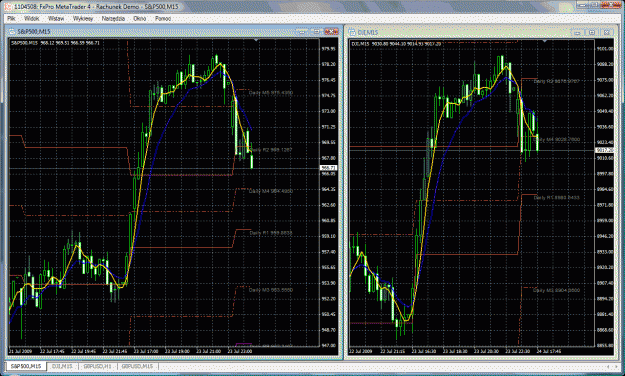Select the Daily M4 label on S&P500 chart
Image resolution: width=625 pixels, height=376 pixels.
pos(271,191)
